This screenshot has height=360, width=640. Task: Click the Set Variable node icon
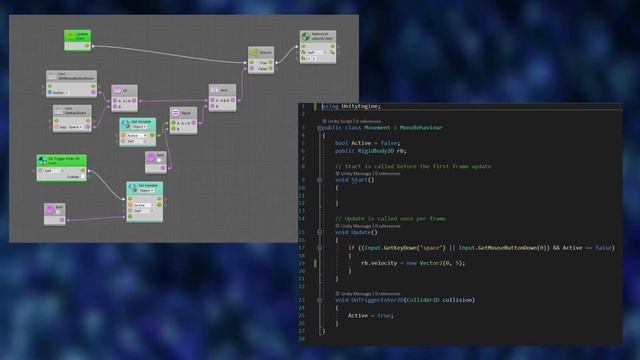(x=133, y=187)
